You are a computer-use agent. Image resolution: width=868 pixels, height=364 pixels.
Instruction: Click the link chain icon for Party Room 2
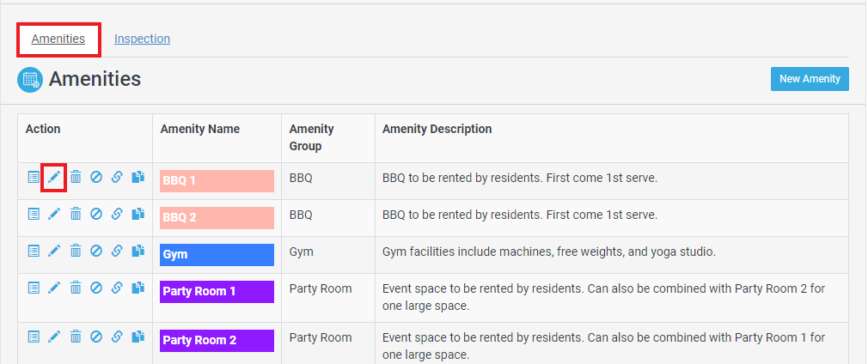point(117,337)
